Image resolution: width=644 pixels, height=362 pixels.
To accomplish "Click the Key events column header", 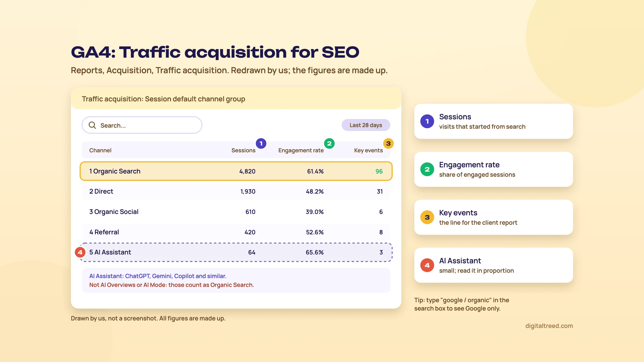I will (x=368, y=150).
